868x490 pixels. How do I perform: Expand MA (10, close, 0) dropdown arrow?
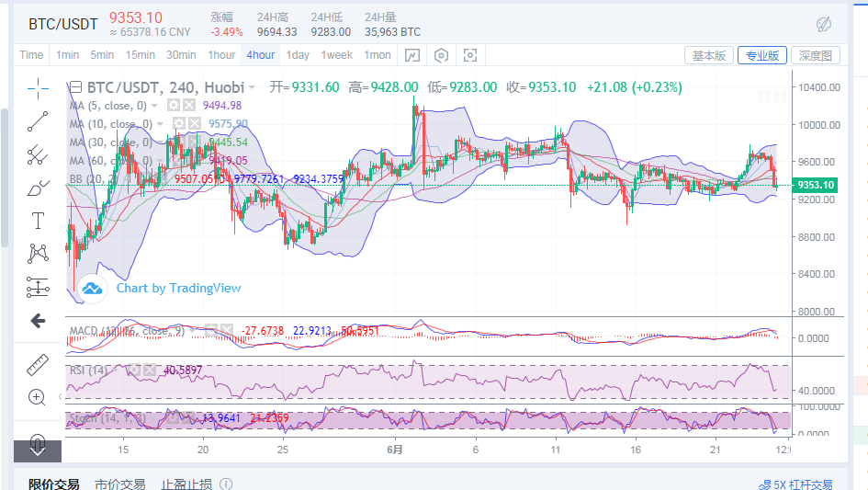(x=160, y=123)
